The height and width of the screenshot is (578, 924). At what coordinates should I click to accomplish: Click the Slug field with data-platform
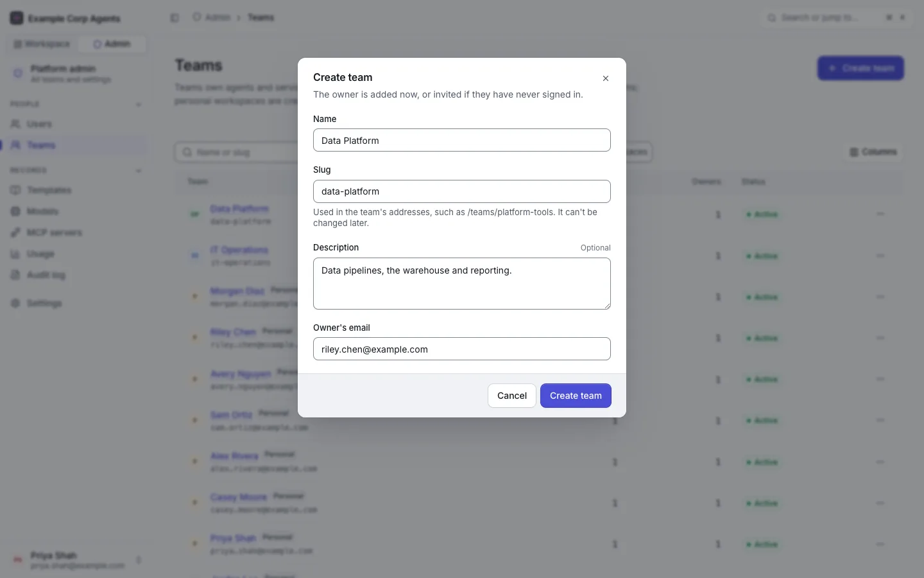(x=462, y=191)
